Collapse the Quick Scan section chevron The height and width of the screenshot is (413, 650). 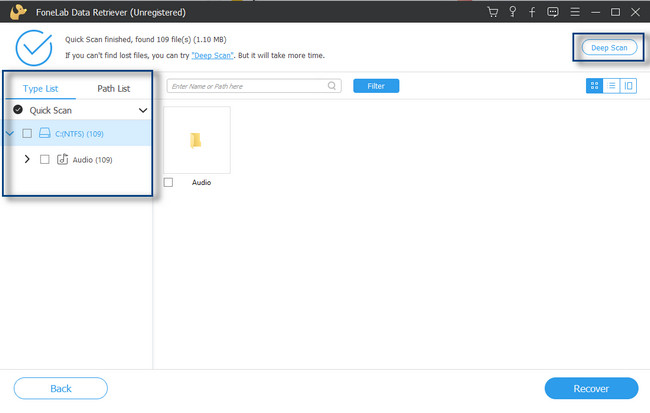tap(143, 110)
